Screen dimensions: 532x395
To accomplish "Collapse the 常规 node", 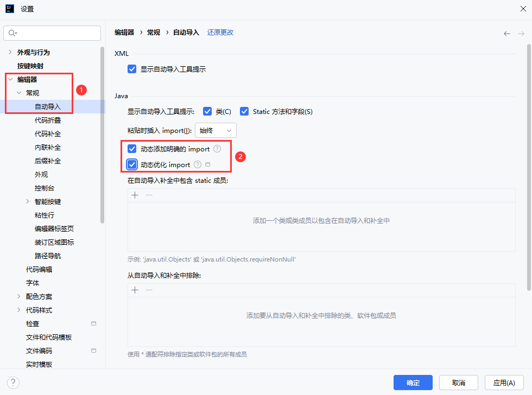I will point(19,93).
